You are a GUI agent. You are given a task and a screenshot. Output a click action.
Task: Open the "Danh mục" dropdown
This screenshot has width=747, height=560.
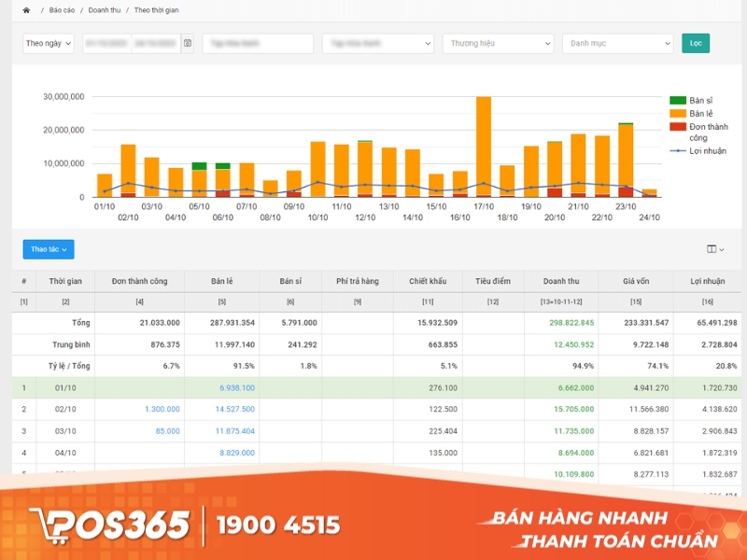(x=616, y=42)
